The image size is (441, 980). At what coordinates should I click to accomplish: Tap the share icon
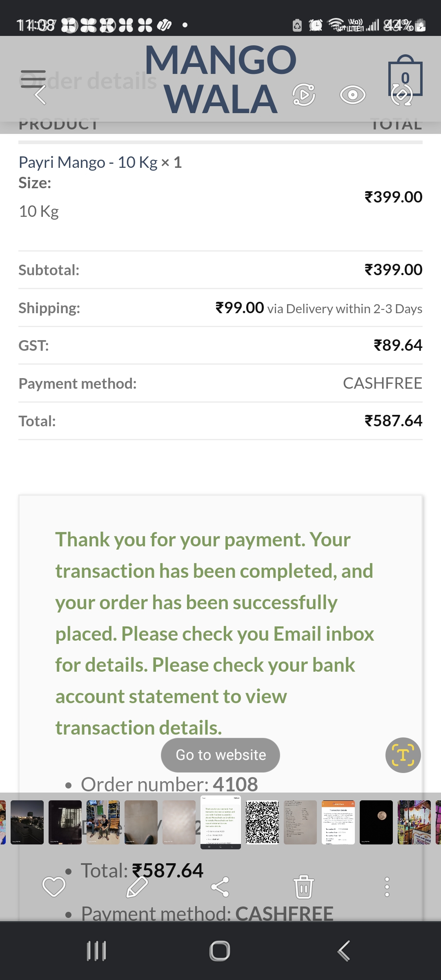tap(220, 887)
